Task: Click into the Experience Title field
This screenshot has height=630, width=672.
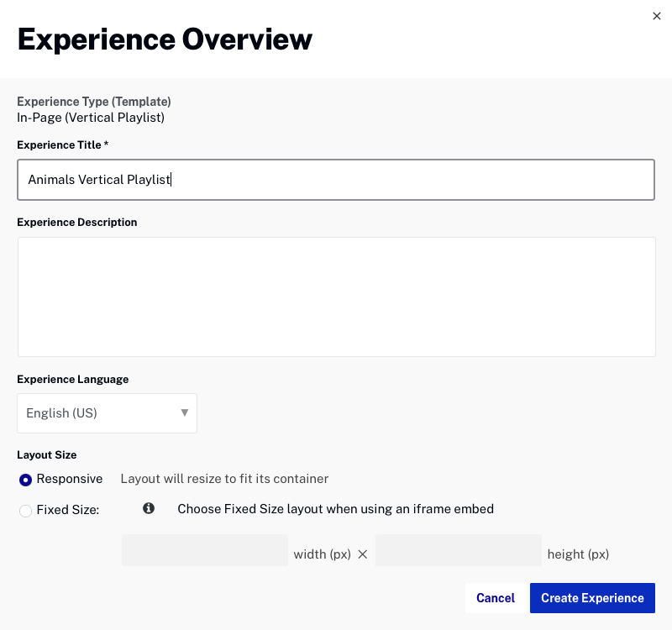Action: (336, 180)
